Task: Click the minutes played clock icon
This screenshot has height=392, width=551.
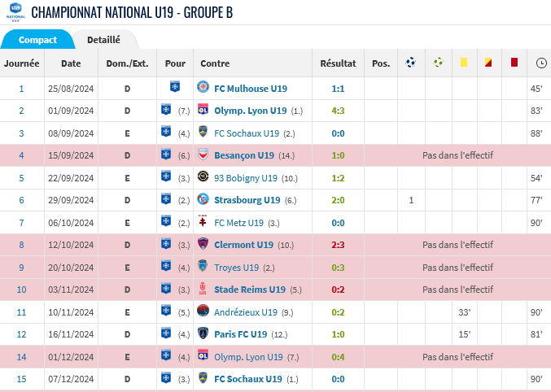Action: click(541, 63)
